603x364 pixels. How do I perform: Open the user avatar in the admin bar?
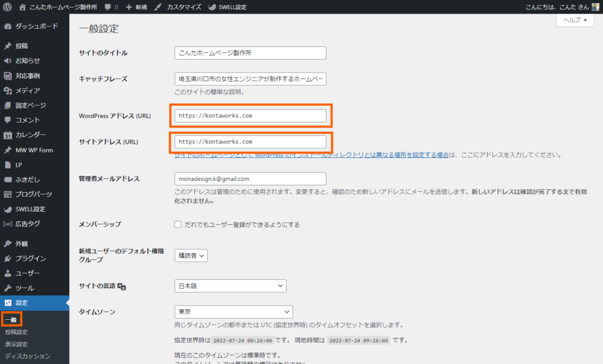tap(595, 7)
